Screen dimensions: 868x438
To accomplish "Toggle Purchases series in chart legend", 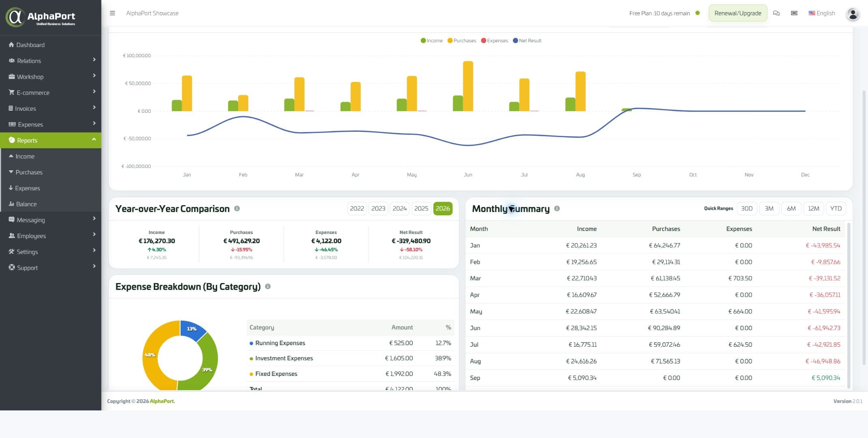I will pos(461,41).
